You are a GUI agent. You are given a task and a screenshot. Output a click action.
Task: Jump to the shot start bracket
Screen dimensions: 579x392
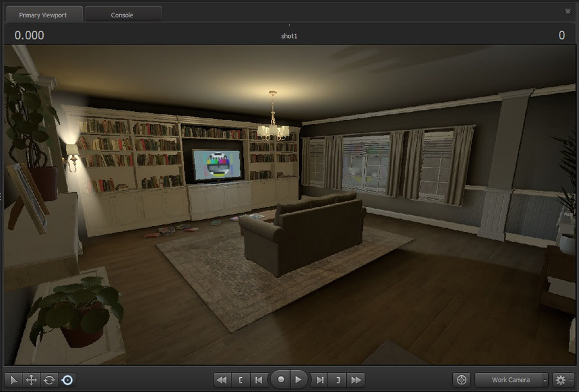(x=241, y=380)
